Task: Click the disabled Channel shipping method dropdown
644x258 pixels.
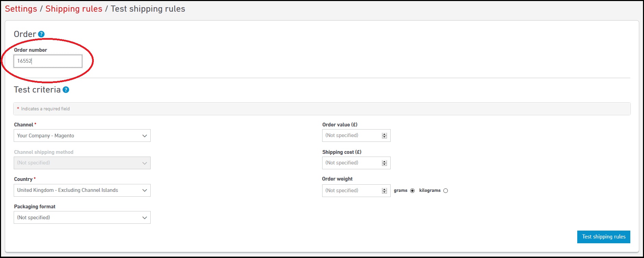Action: pos(82,163)
